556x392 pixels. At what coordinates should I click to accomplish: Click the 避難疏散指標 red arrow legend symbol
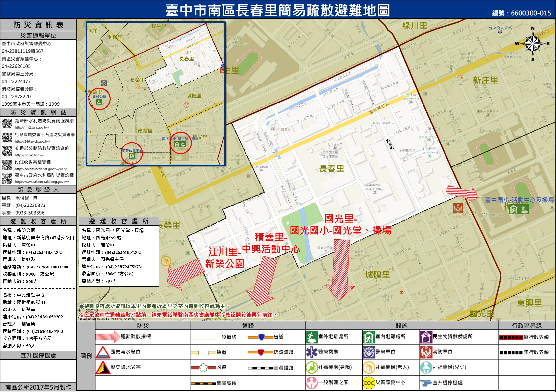(108, 337)
